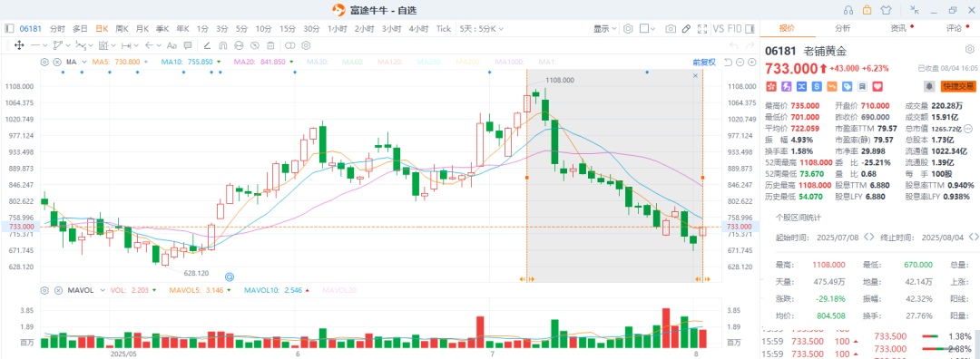The height and width of the screenshot is (359, 980).
Task: Click the orange trend line tag icon
Action: pyautogui.click(x=832, y=85)
